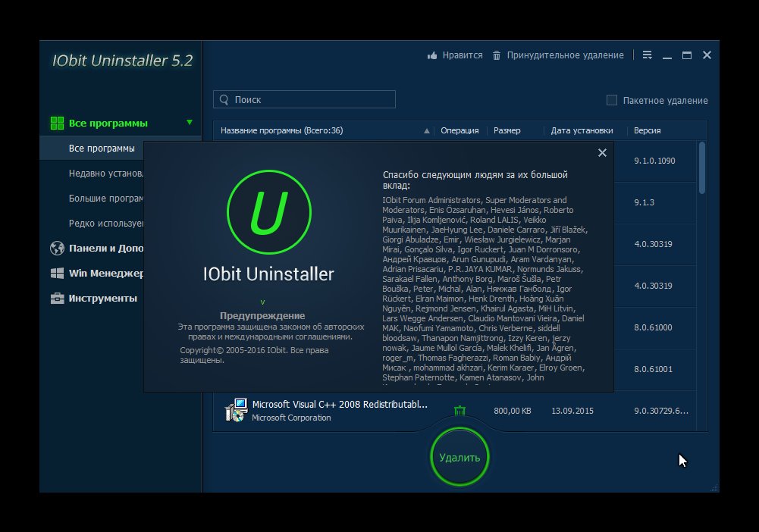Click Microsoft Corporation publisher text

pos(291,418)
